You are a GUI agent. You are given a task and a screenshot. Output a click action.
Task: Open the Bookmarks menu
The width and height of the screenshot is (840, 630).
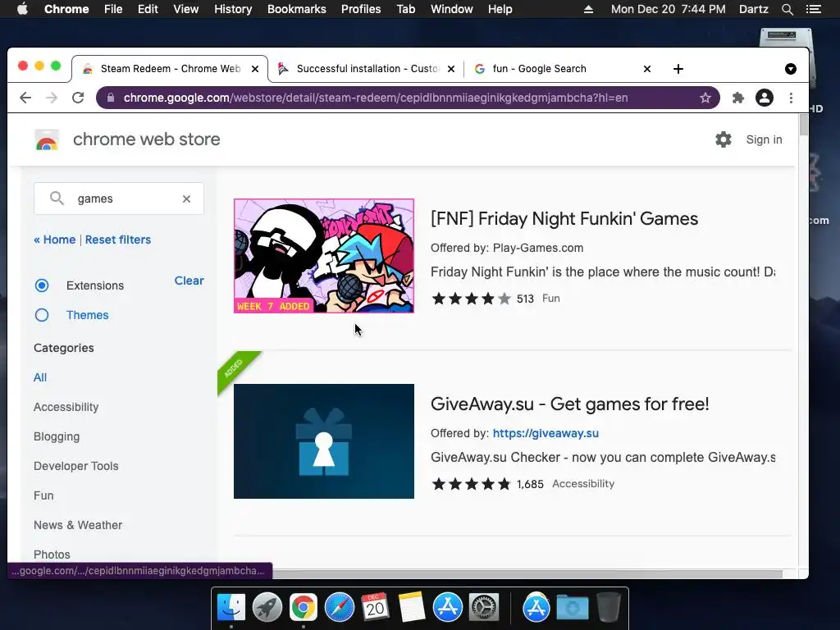coord(296,9)
